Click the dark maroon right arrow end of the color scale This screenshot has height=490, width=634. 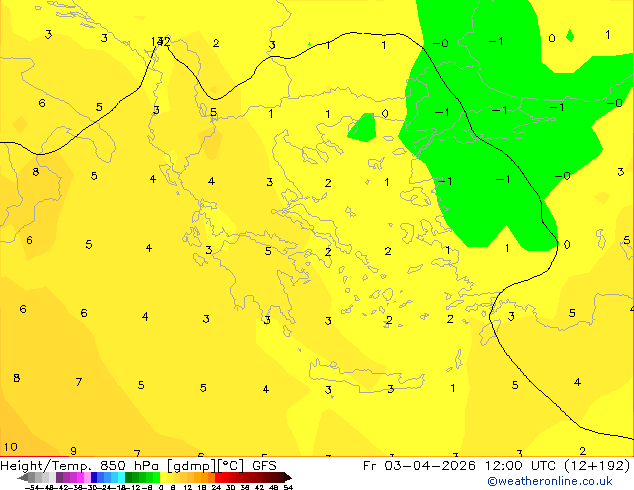(x=287, y=477)
